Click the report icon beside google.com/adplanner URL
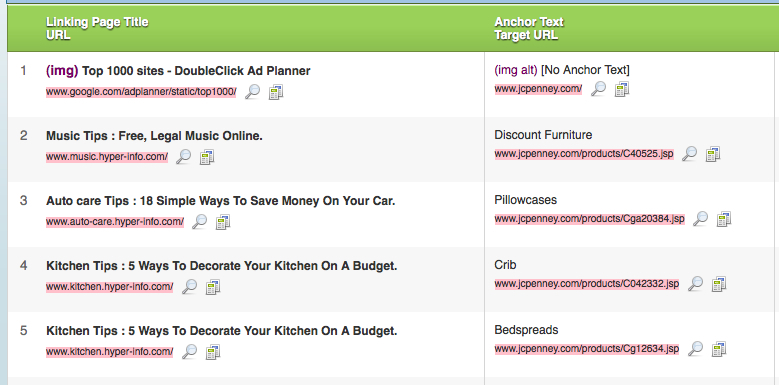This screenshot has height=385, width=779. pos(276,92)
